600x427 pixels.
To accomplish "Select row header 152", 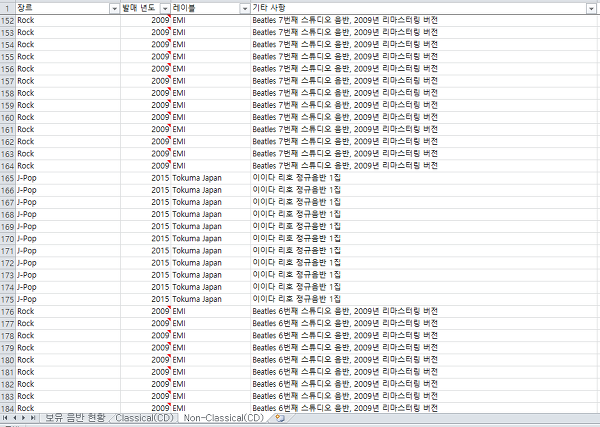I will click(x=8, y=21).
